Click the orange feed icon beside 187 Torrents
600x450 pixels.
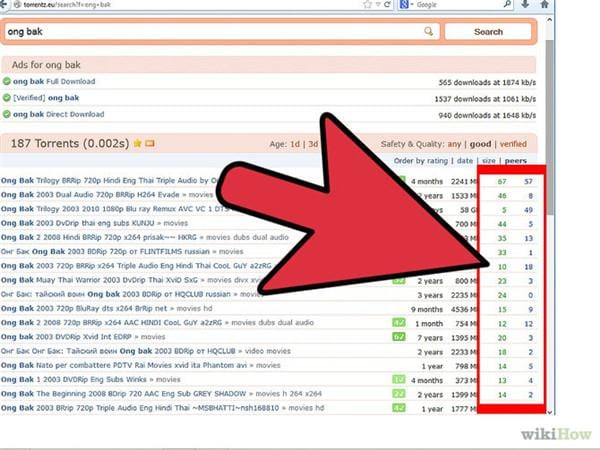(x=150, y=143)
